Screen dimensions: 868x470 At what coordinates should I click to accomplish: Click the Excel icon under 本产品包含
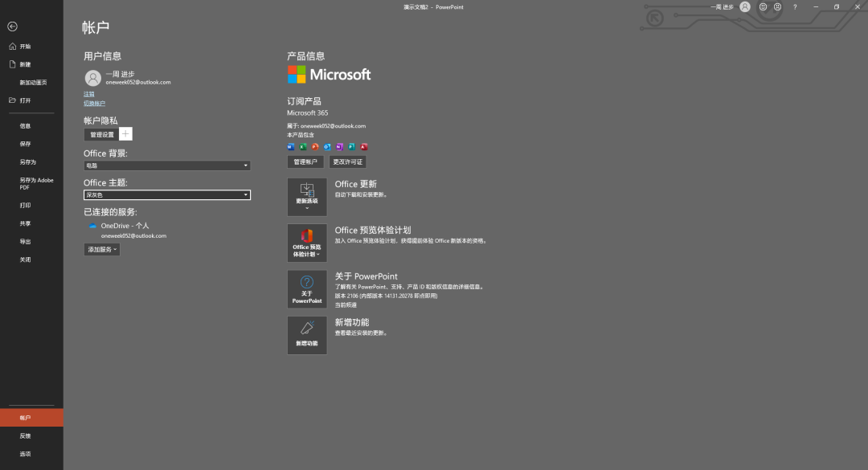tap(303, 147)
